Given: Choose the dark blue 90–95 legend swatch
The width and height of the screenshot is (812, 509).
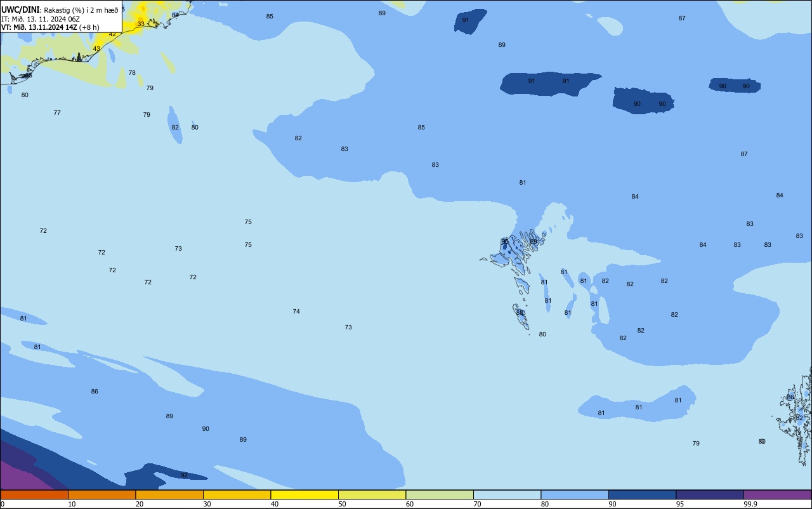Looking at the screenshot, I should pyautogui.click(x=642, y=494).
